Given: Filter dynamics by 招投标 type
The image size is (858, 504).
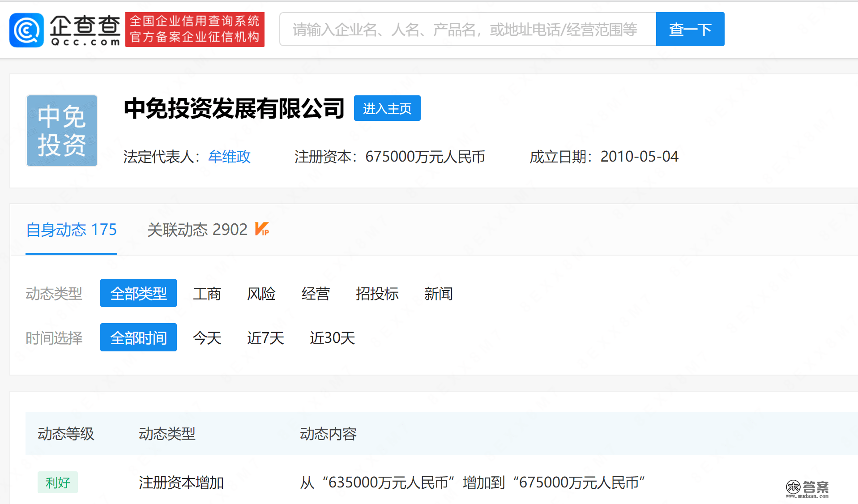Looking at the screenshot, I should click(x=377, y=294).
